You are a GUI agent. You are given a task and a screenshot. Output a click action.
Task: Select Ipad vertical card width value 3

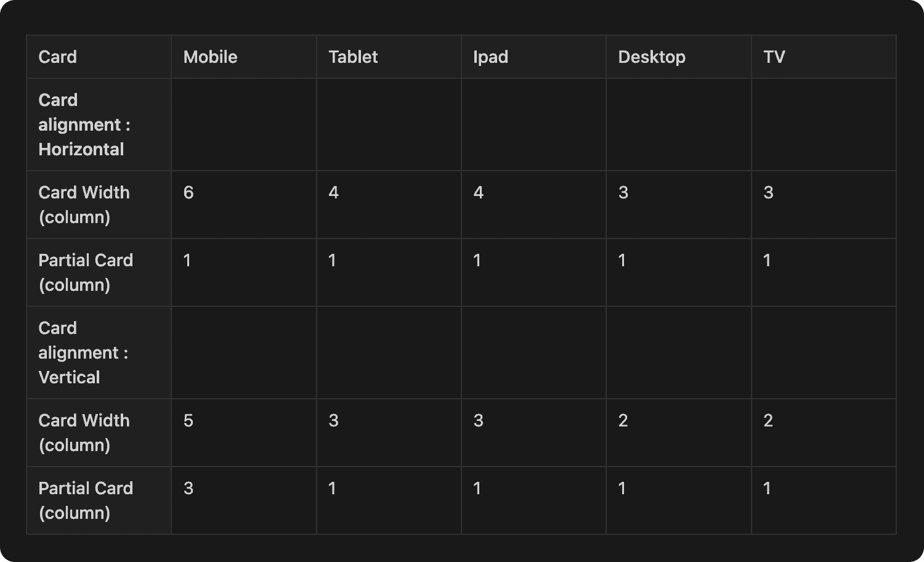478,420
